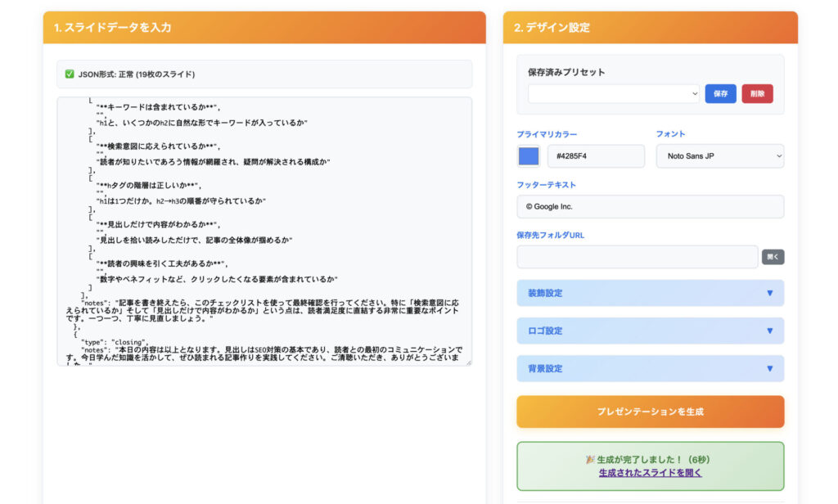Open the saved presets dropdown
Screen dimensions: 838x504
coord(613,94)
